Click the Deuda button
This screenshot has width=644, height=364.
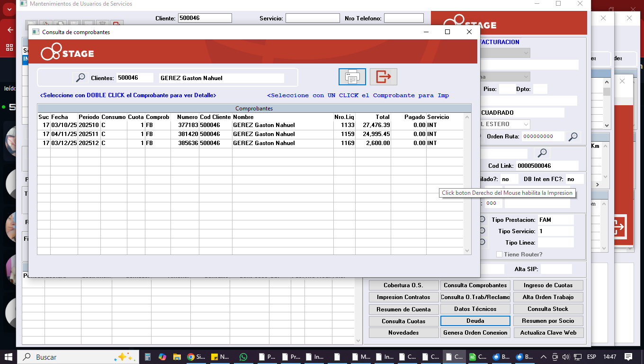point(475,321)
